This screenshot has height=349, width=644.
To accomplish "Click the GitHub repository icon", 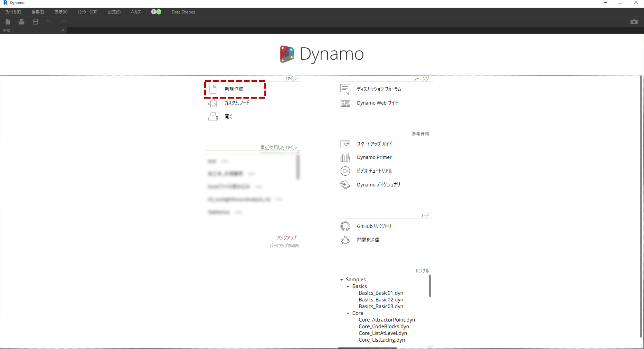I will point(345,226).
